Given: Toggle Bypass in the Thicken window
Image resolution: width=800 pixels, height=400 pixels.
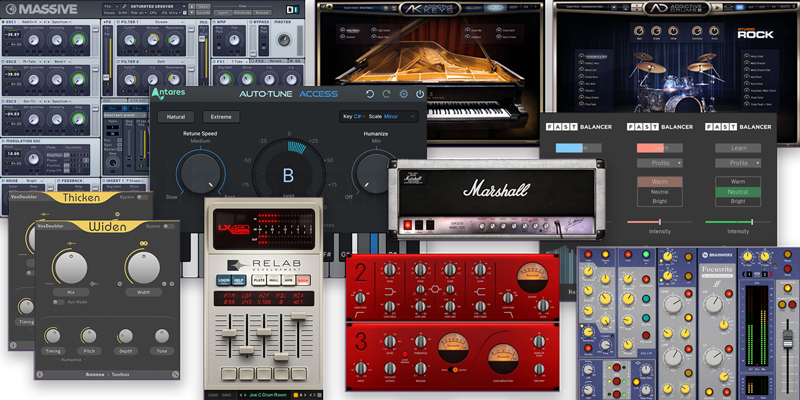Looking at the screenshot, I should click(x=143, y=197).
